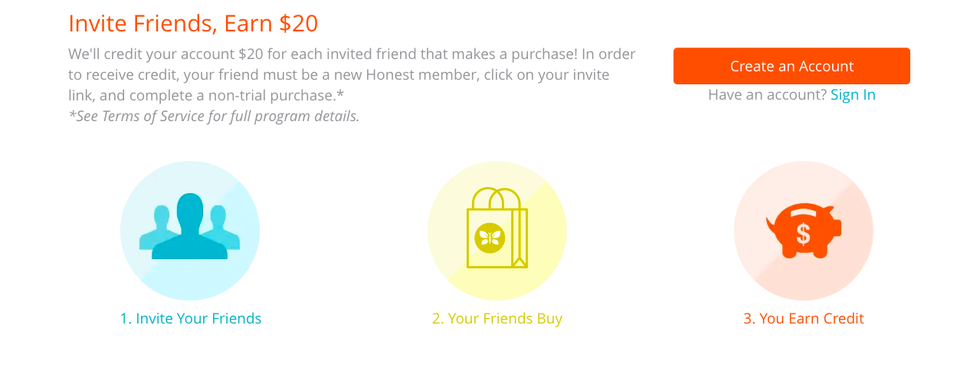
Task: Click the Terms of Service note
Action: 214,117
